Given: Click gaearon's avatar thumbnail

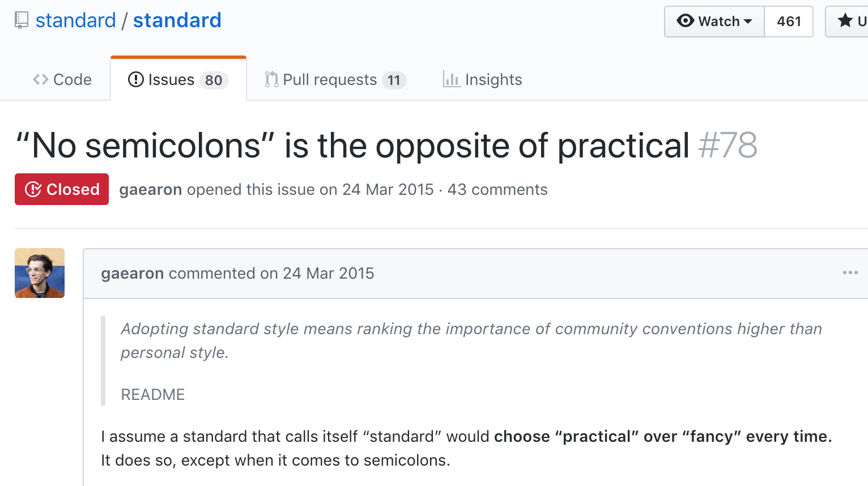Looking at the screenshot, I should (40, 273).
